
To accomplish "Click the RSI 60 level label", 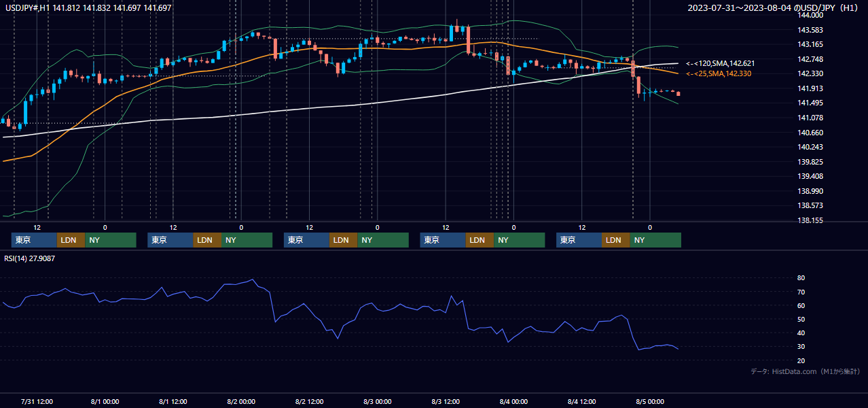I will tap(801, 305).
